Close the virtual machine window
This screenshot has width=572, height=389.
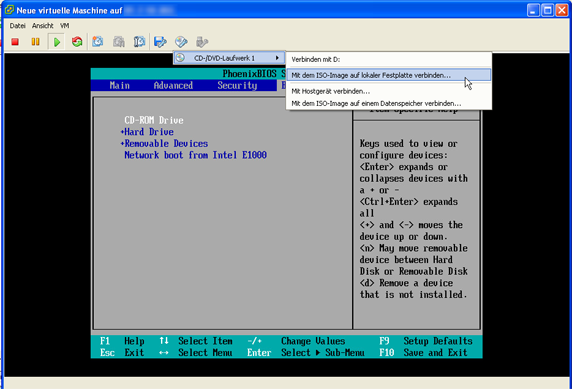562,10
